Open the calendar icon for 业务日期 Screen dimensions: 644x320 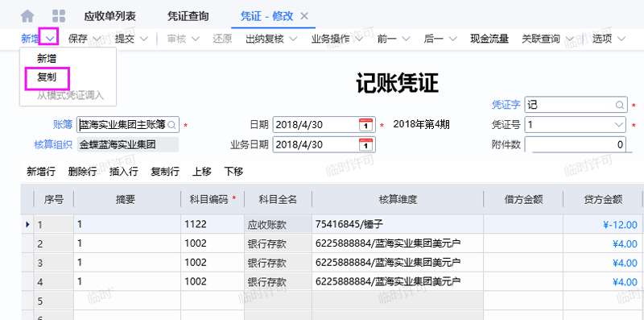tap(365, 145)
